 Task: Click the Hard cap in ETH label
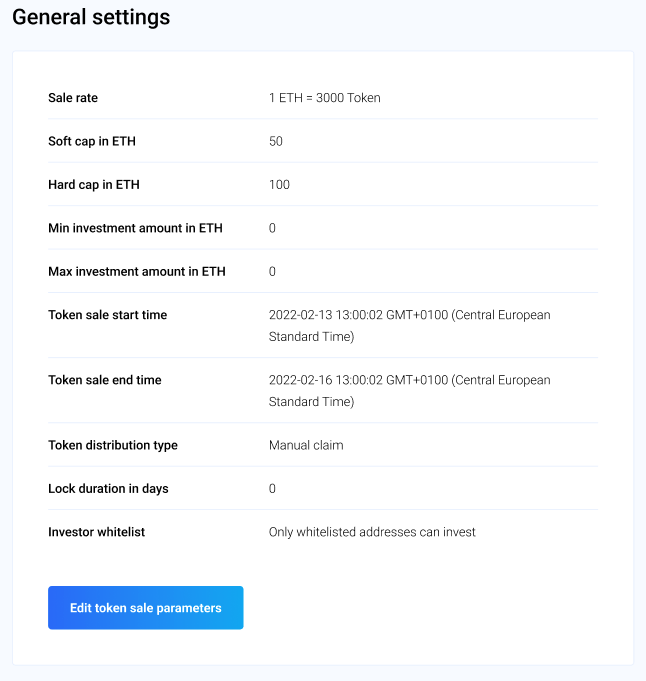coord(93,185)
